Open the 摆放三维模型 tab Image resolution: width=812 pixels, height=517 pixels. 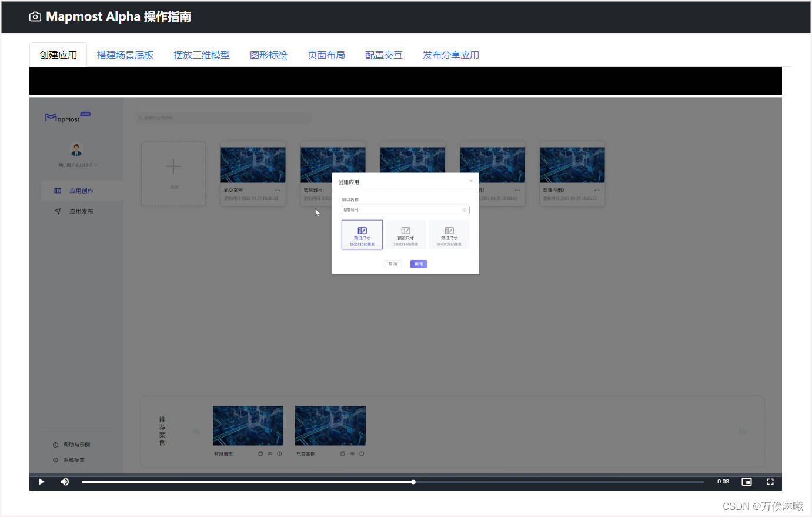click(x=202, y=55)
